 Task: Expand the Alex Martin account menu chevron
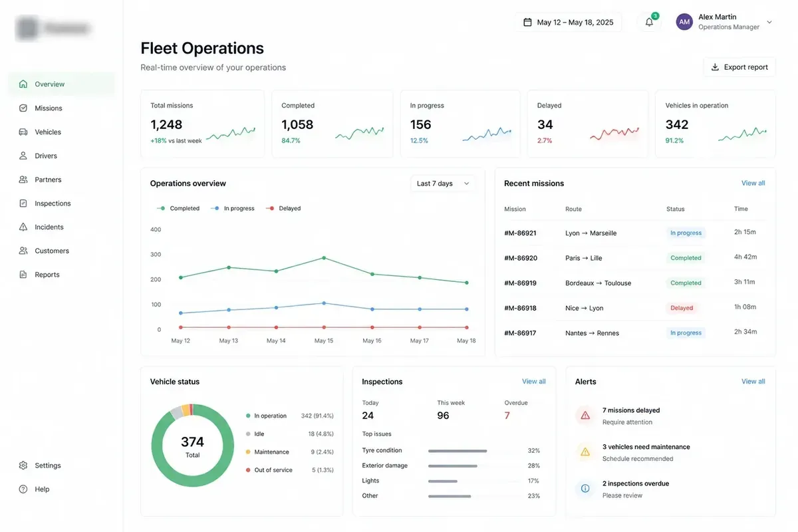(x=769, y=22)
